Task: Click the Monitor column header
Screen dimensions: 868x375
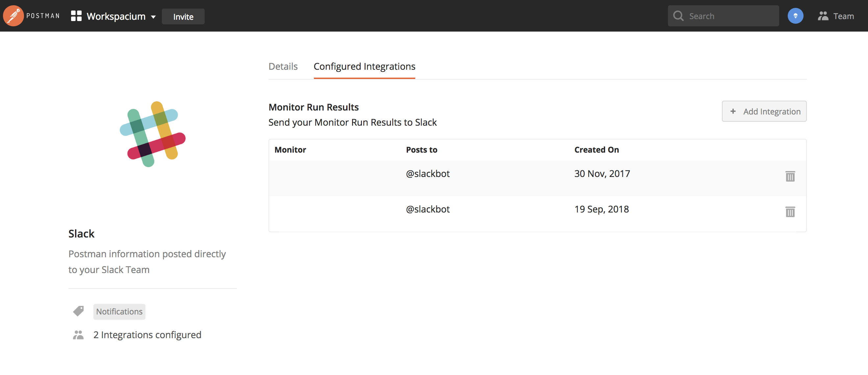Action: point(290,150)
